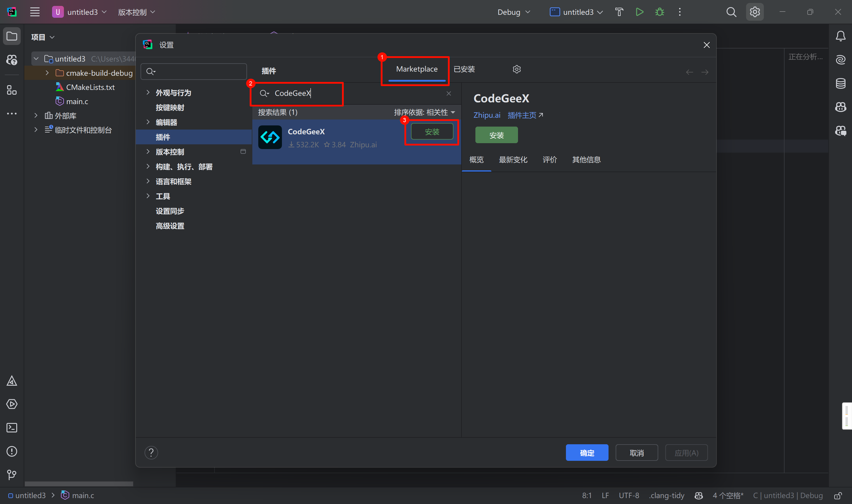Expand 外观与行为 settings category
Viewport: 852px width, 504px height.
point(148,92)
